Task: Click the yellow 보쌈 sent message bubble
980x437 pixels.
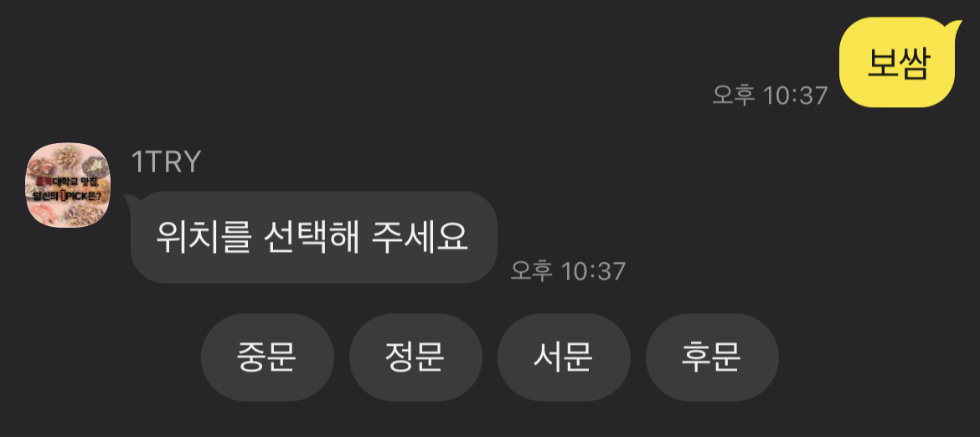Action: pyautogui.click(x=900, y=62)
